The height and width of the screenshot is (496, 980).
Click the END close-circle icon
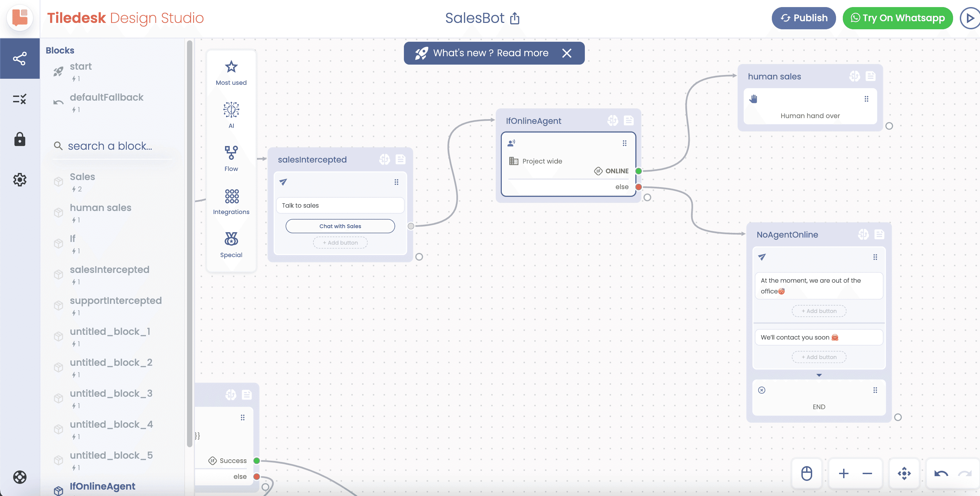(x=762, y=390)
